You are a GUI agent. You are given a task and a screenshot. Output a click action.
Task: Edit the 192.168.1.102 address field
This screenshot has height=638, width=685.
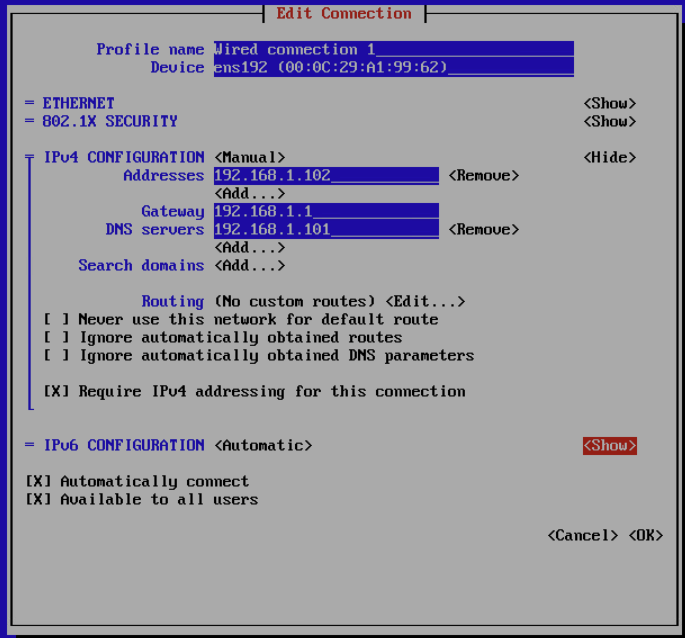pyautogui.click(x=326, y=176)
